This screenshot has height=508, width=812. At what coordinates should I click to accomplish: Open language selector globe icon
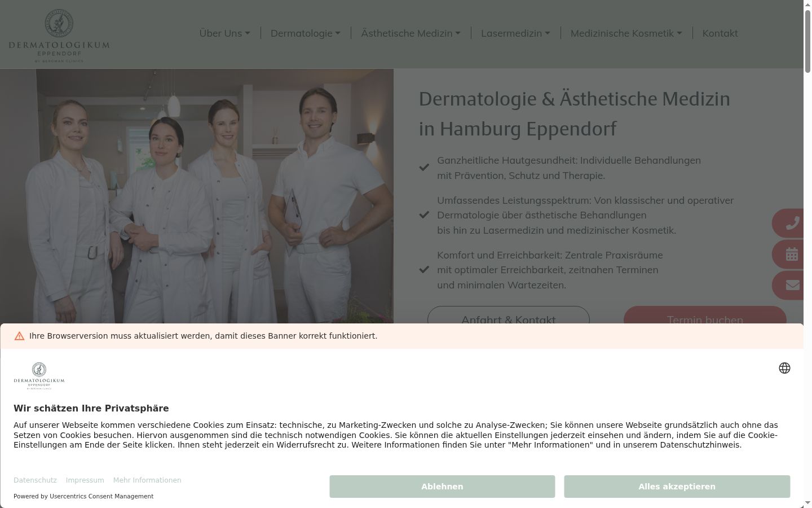(784, 368)
